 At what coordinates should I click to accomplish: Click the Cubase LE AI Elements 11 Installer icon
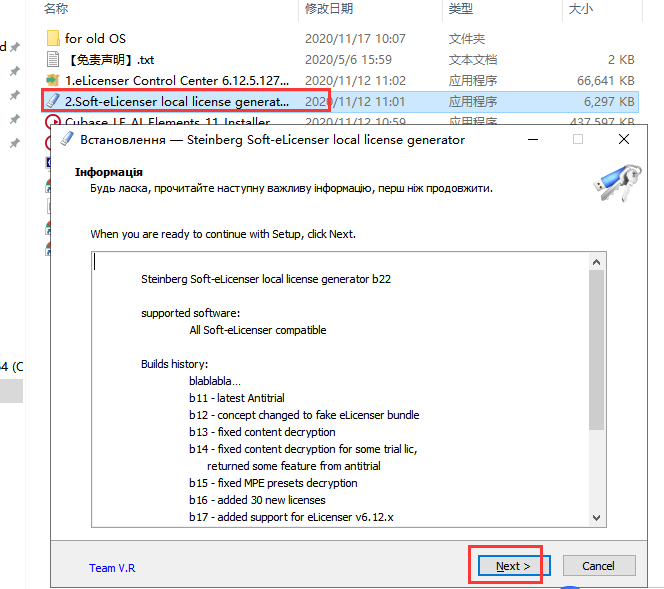tap(53, 122)
